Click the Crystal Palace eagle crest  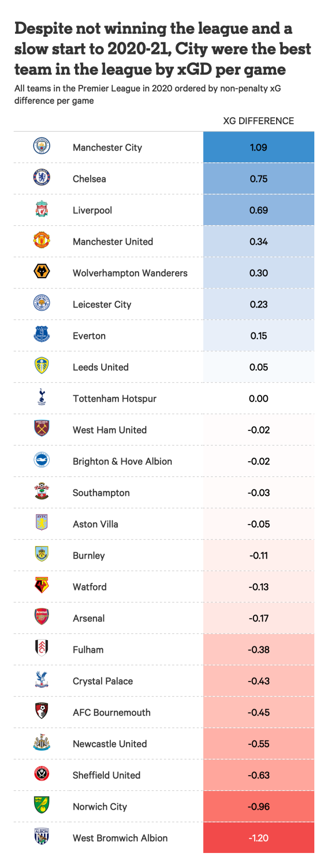[41, 680]
